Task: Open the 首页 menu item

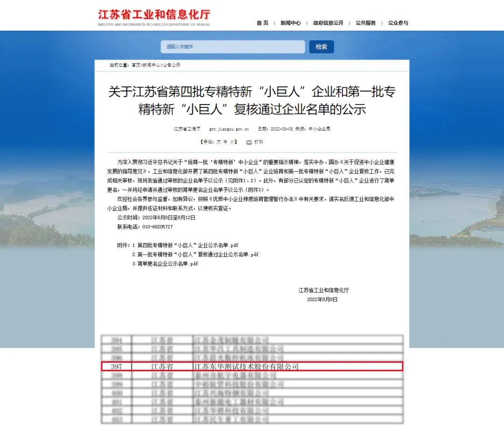Action: click(x=262, y=23)
